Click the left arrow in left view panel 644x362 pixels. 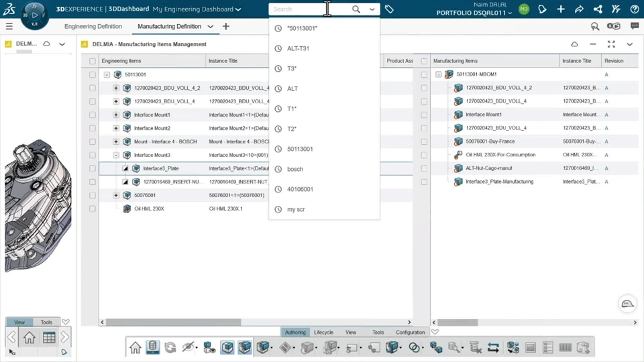click(x=11, y=337)
